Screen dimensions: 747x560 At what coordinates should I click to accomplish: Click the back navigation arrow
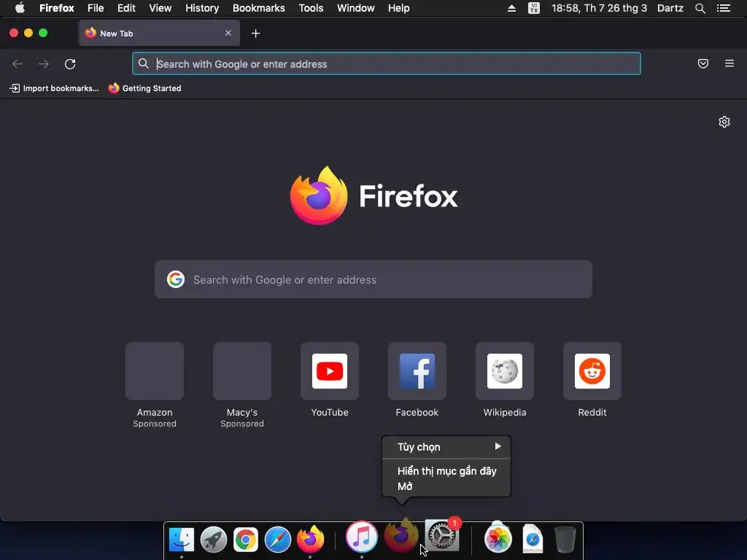tap(18, 64)
